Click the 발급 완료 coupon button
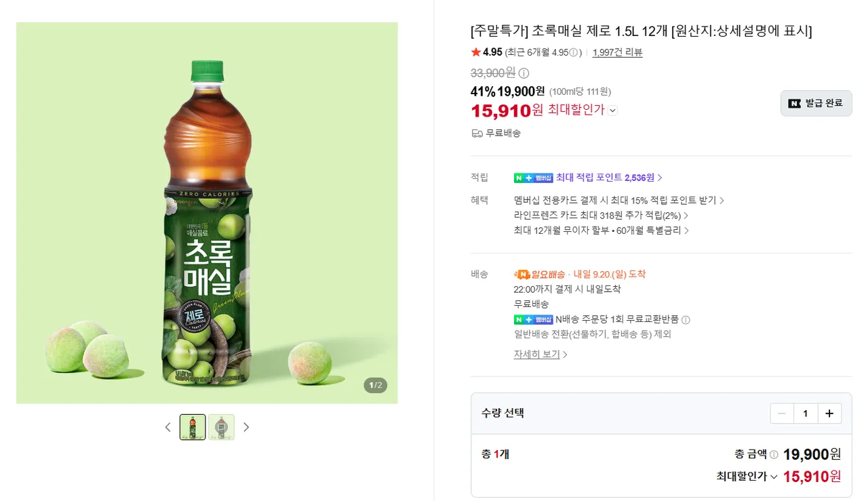The width and height of the screenshot is (868, 501). pos(816,103)
